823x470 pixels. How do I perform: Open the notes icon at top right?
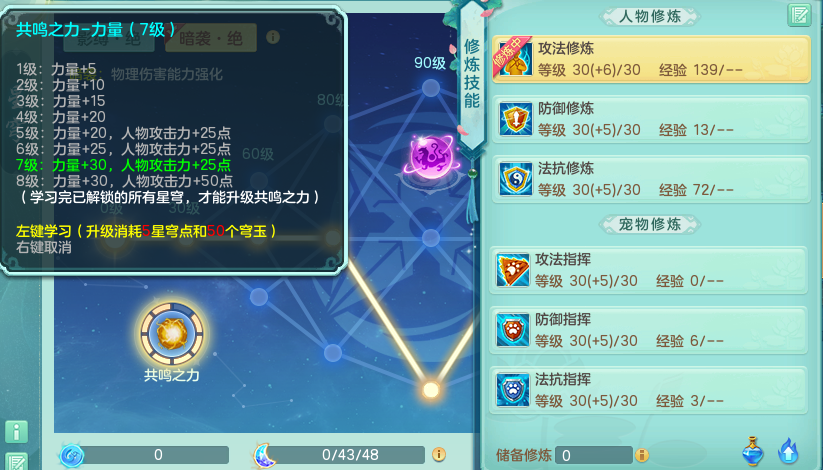[799, 15]
